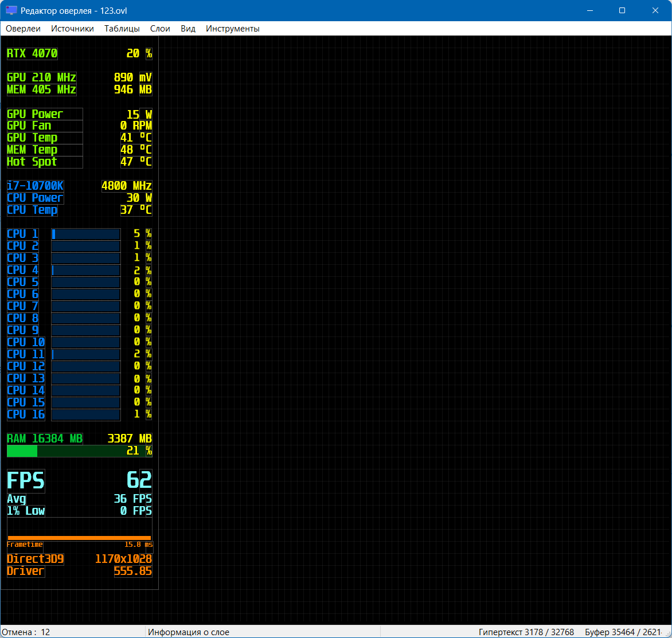Click the Гипертекст 3178 / 32768 status entry
Screen dimensions: 672x638
point(526,632)
